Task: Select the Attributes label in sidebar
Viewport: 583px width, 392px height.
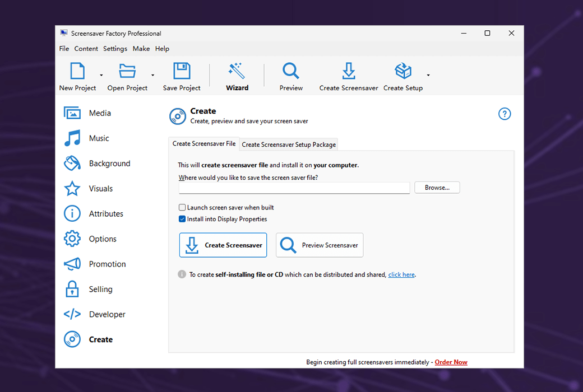Action: tap(106, 214)
